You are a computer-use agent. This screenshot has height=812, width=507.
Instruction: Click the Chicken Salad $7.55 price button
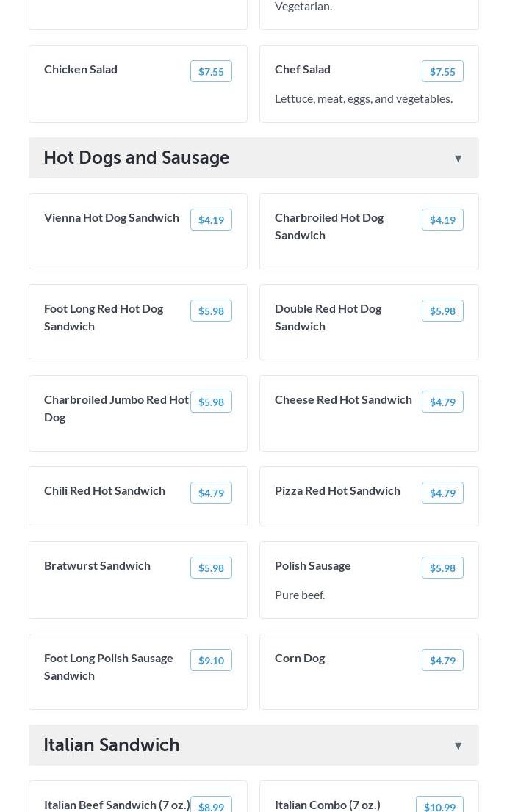click(211, 71)
